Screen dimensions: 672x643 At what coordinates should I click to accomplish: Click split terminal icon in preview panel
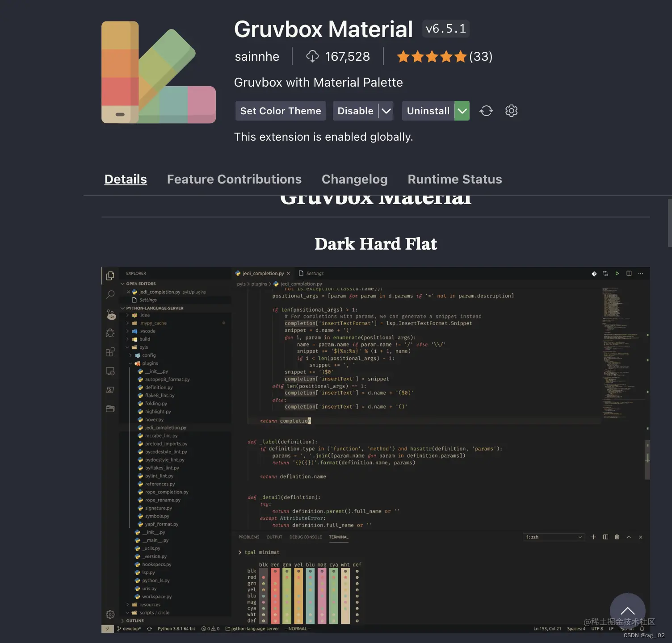coord(605,537)
